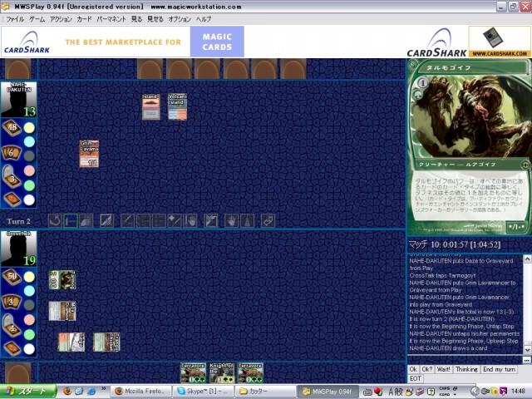
Task: Click the Ok chat shortcut button
Action: (x=413, y=369)
